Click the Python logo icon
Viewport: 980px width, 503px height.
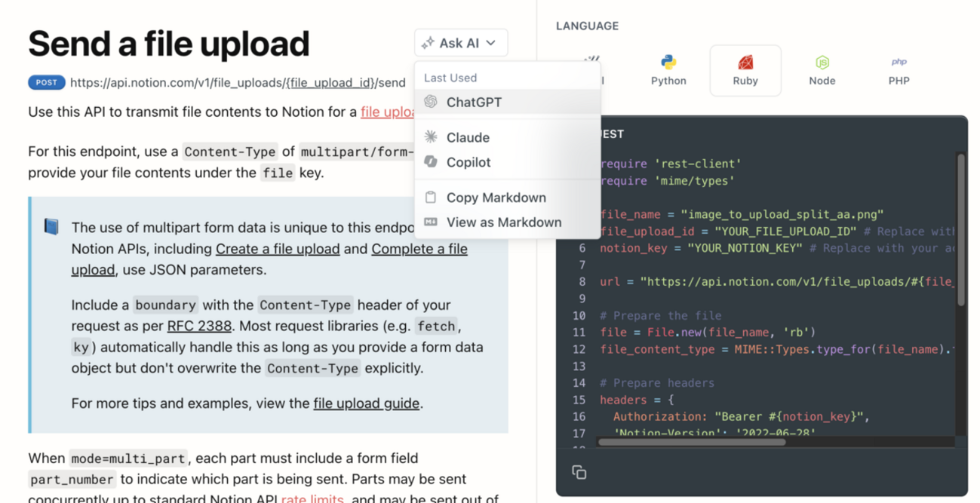[x=668, y=62]
